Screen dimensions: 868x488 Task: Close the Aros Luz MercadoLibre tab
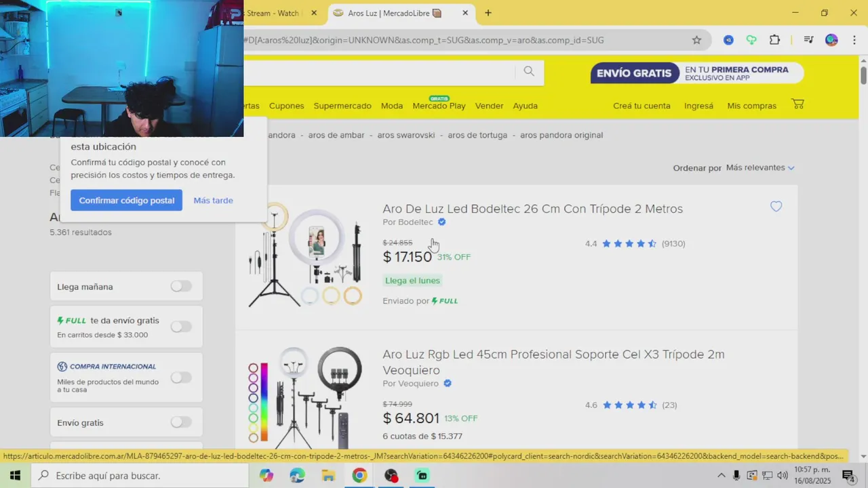[465, 13]
